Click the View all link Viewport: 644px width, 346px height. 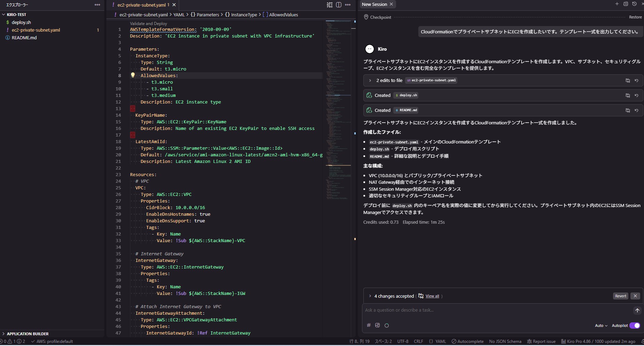432,296
